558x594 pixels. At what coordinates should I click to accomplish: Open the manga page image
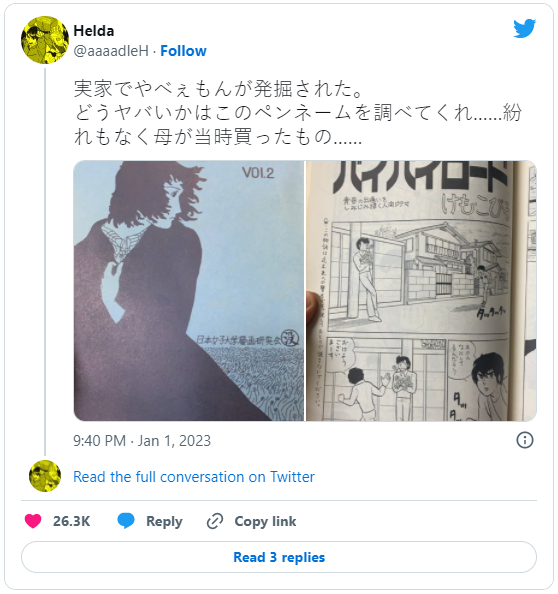click(x=421, y=291)
